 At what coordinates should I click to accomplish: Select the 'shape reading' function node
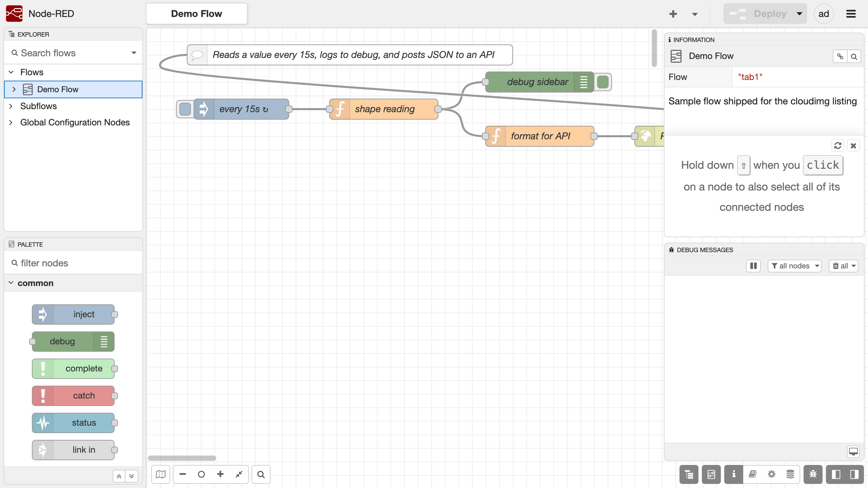[x=384, y=109]
